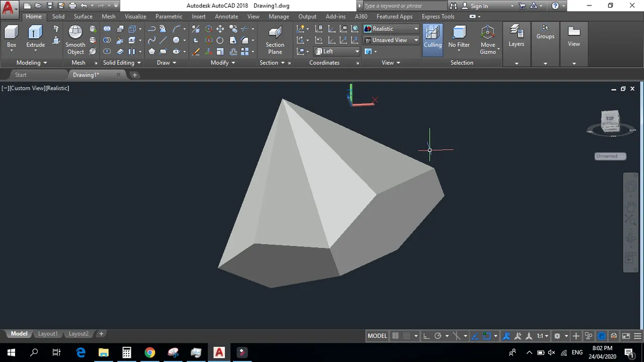The width and height of the screenshot is (644, 362).
Task: Toggle polar tracking in status bar
Action: point(438,336)
